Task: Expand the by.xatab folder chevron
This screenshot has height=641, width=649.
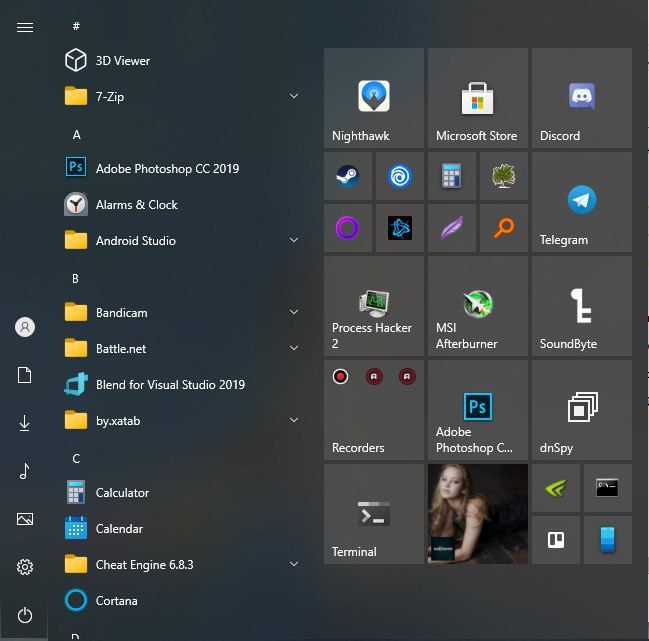Action: pos(294,420)
